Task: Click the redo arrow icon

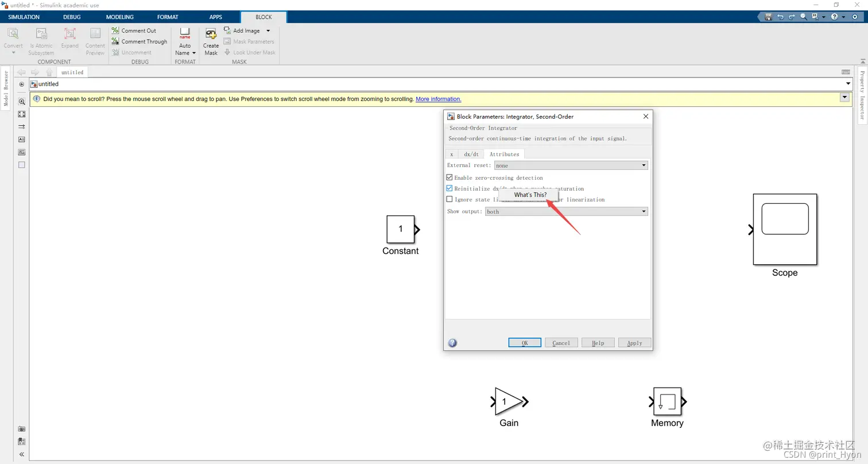Action: (x=792, y=17)
